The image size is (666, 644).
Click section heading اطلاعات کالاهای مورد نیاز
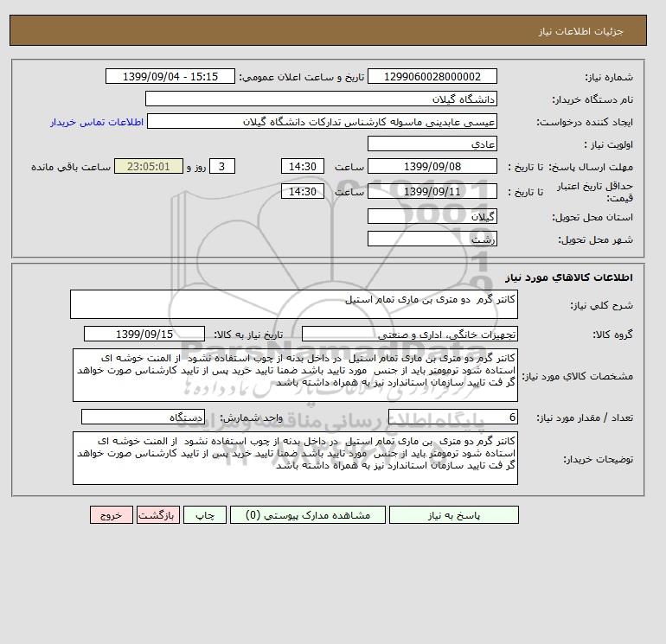tap(569, 277)
